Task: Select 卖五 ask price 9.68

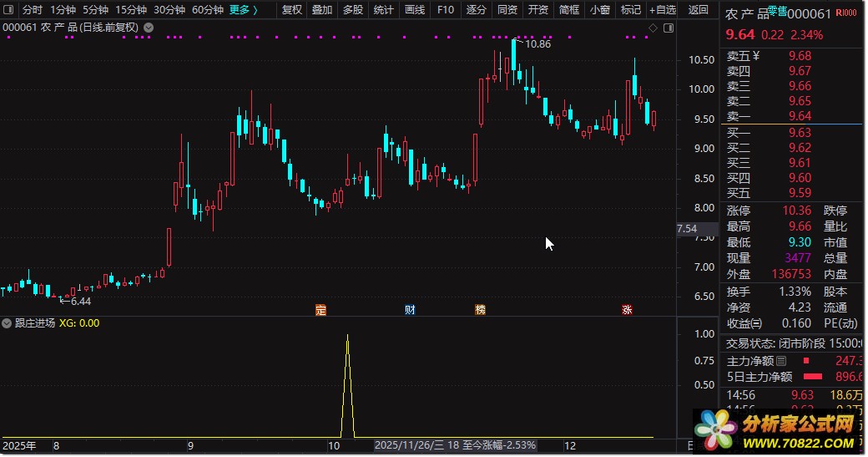Action: pos(800,56)
